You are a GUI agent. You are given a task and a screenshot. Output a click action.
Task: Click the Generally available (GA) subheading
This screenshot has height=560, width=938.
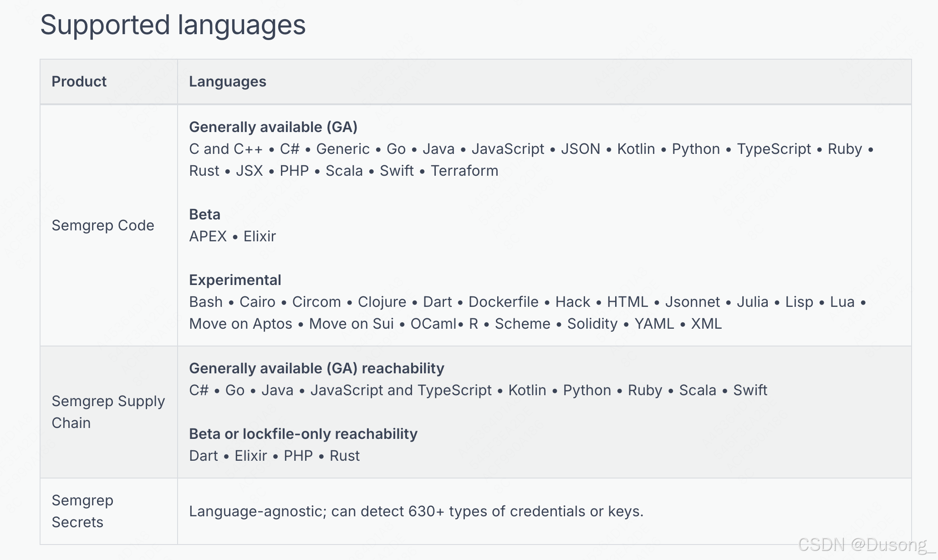click(273, 127)
